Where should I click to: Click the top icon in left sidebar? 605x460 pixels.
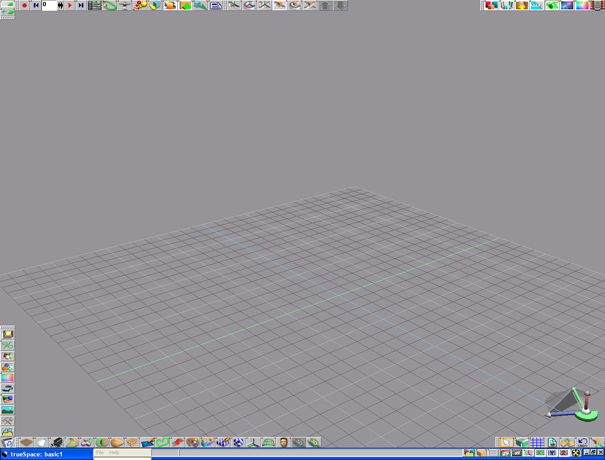(x=7, y=334)
